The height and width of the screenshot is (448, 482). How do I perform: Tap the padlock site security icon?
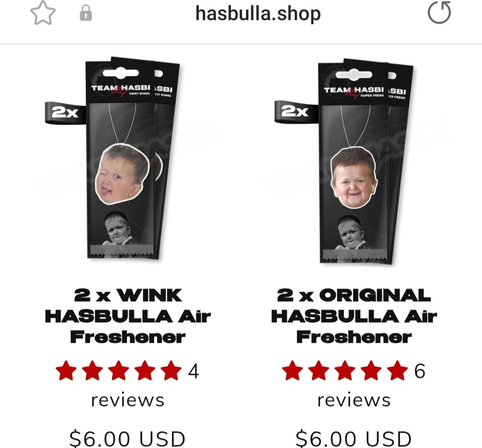tap(86, 13)
